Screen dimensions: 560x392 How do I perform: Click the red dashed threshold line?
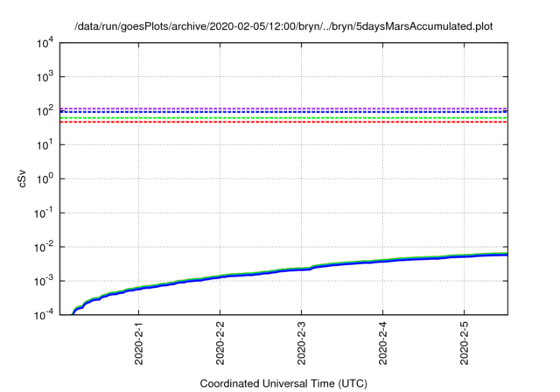[x=283, y=122]
